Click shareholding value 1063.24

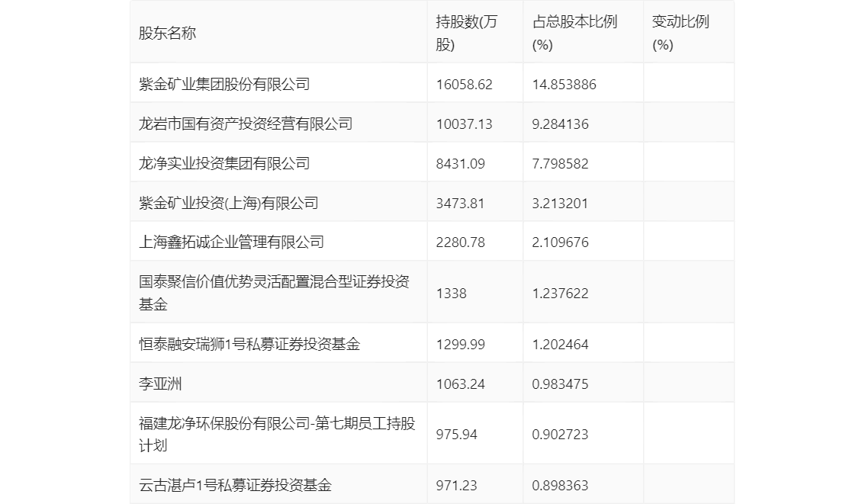click(x=461, y=384)
